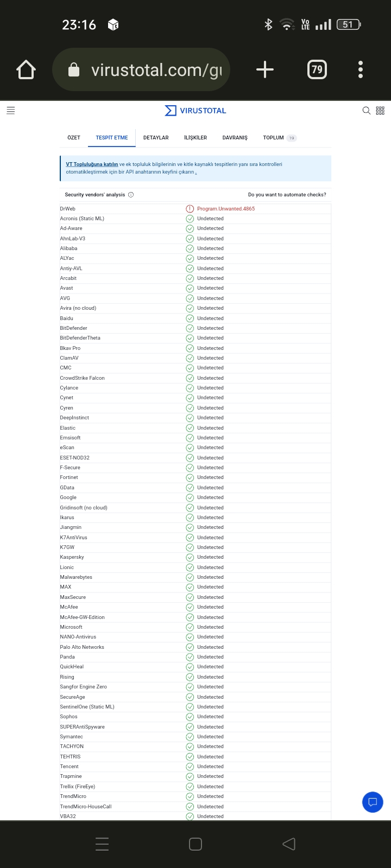Switch to the DETAYLAR tab
This screenshot has height=868, width=391.
coord(156,138)
